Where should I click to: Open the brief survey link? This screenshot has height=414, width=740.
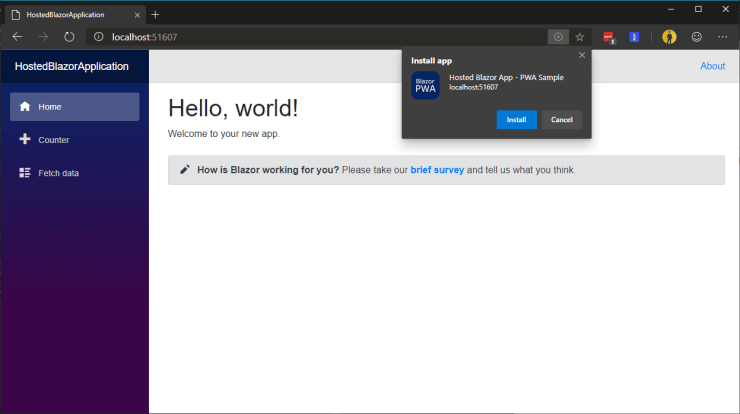pos(437,170)
